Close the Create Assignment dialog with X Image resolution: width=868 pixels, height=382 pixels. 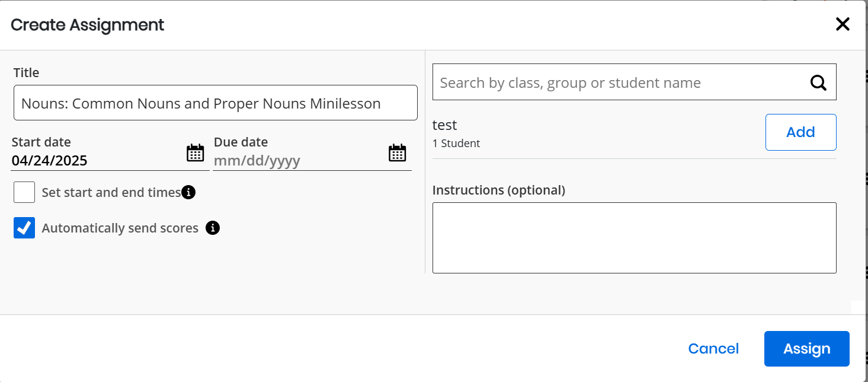pyautogui.click(x=842, y=24)
